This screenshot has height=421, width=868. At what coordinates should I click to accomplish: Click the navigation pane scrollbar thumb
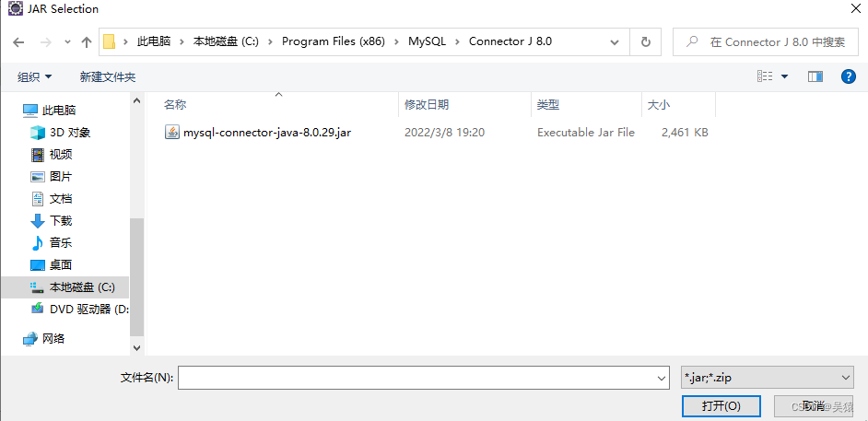(x=136, y=276)
